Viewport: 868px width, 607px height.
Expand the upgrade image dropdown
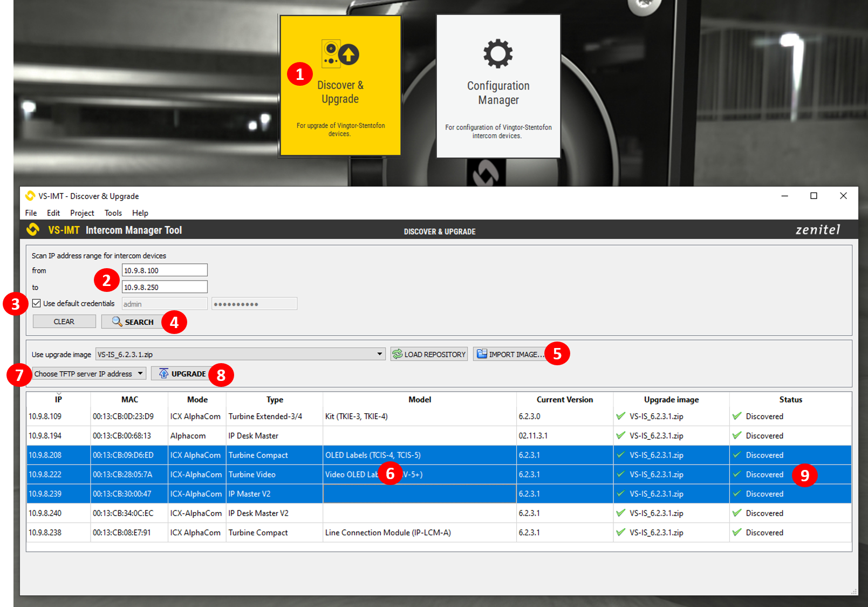[379, 354]
